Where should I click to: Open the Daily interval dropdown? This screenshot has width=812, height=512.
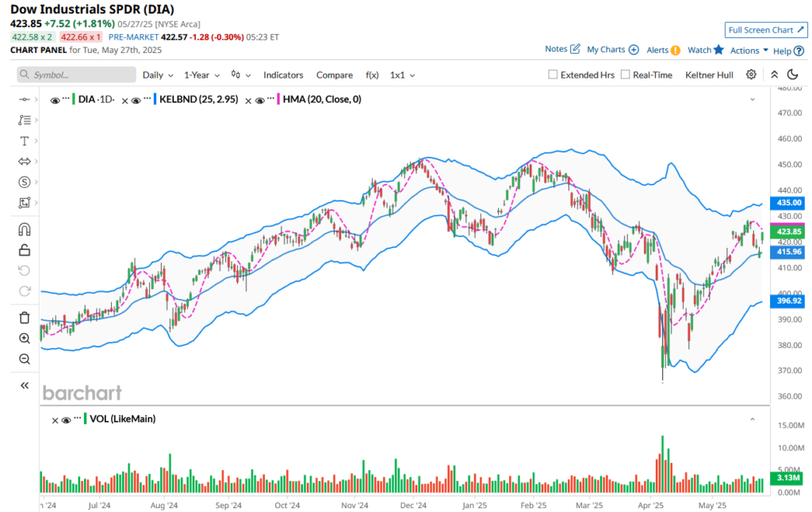(157, 75)
